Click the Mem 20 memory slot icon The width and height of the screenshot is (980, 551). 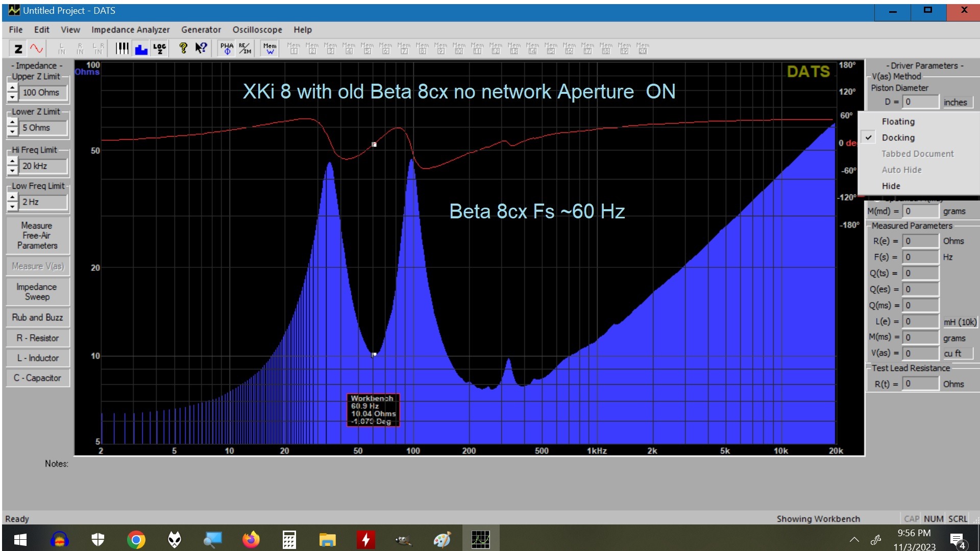point(643,48)
